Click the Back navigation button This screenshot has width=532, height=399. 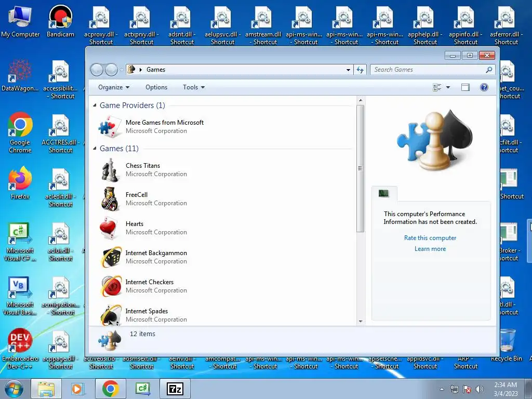(97, 70)
